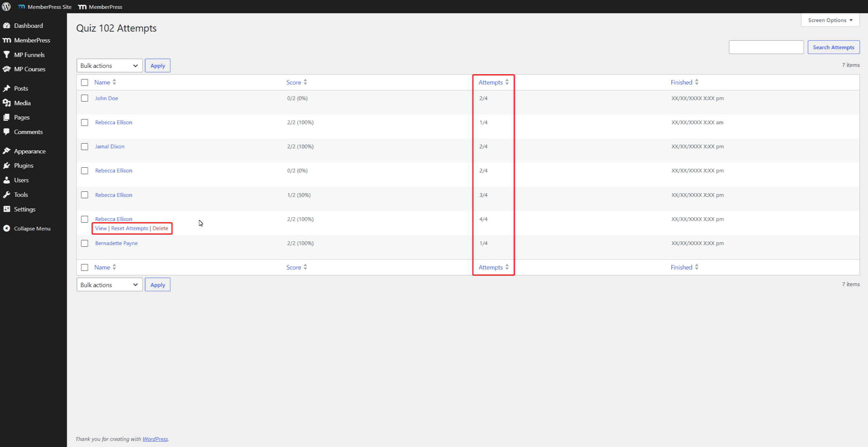This screenshot has height=447, width=868.
Task: Open the top Bulk actions dropdown
Action: point(109,66)
